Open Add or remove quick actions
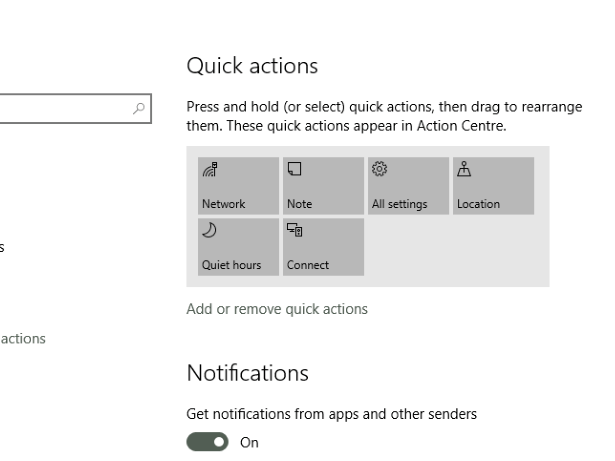615x461 pixels. (277, 309)
